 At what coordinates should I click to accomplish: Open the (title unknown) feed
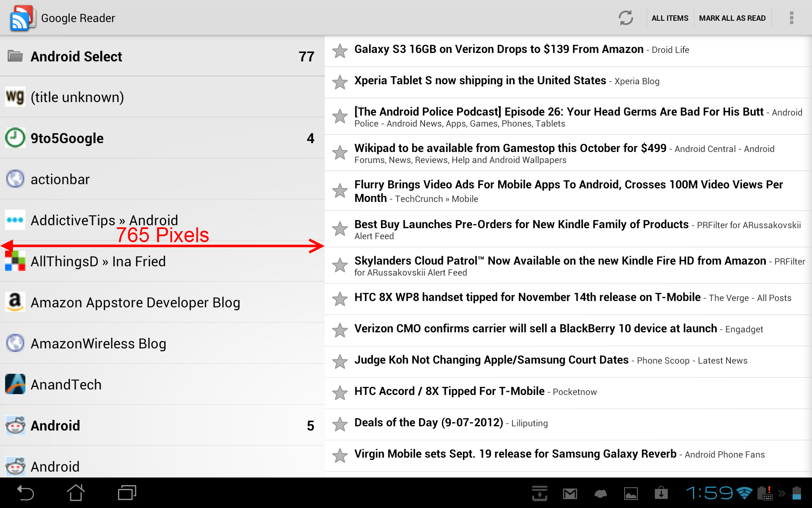tap(162, 97)
